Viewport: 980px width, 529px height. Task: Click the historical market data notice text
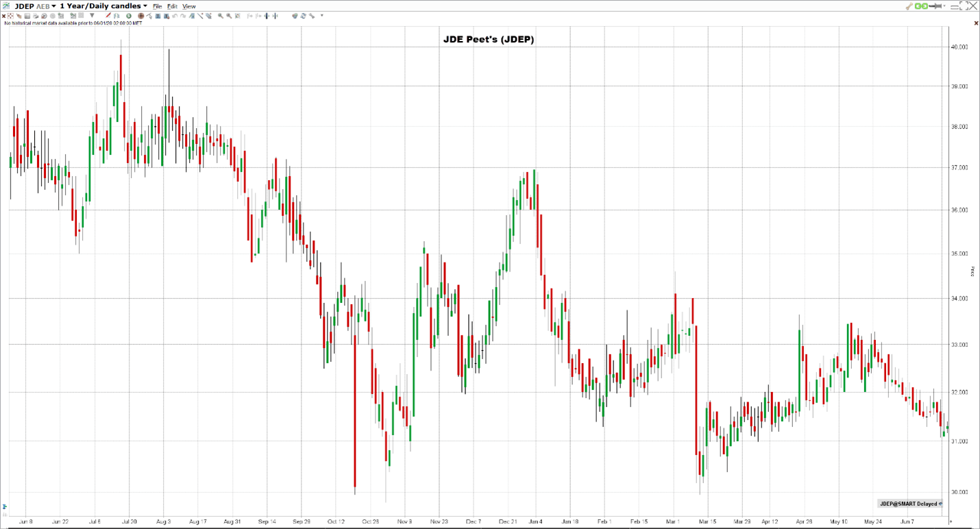73,23
